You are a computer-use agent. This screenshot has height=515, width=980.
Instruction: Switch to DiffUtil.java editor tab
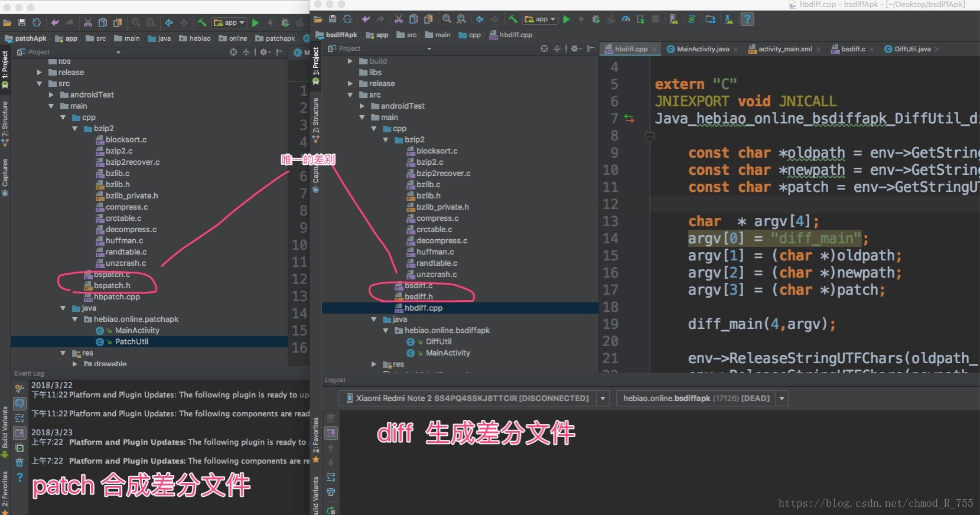coord(911,49)
